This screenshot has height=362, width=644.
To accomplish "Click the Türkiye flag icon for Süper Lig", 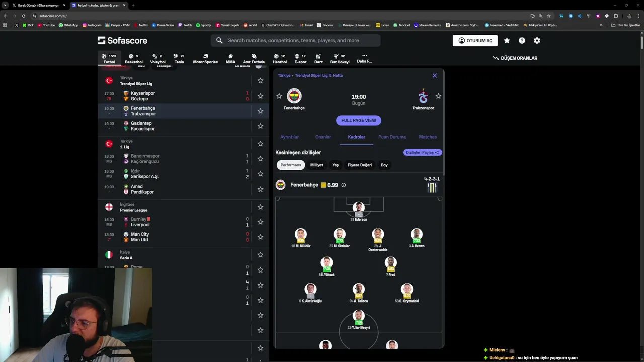I will 109,80.
